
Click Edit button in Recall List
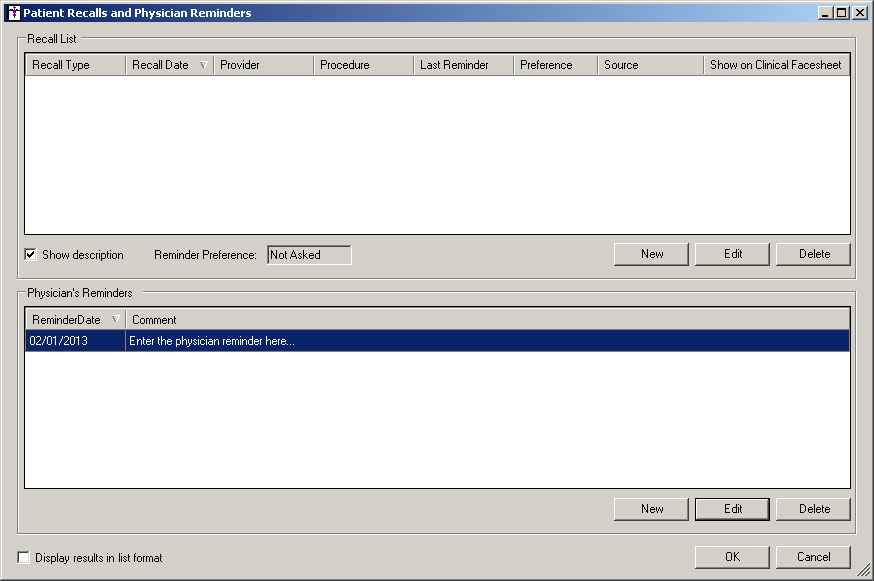(733, 254)
